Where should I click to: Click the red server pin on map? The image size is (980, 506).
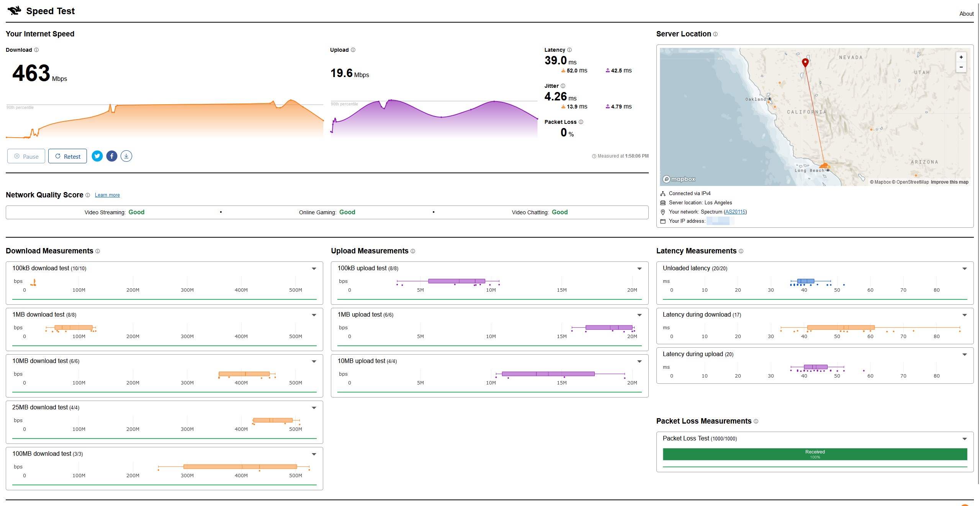point(805,62)
